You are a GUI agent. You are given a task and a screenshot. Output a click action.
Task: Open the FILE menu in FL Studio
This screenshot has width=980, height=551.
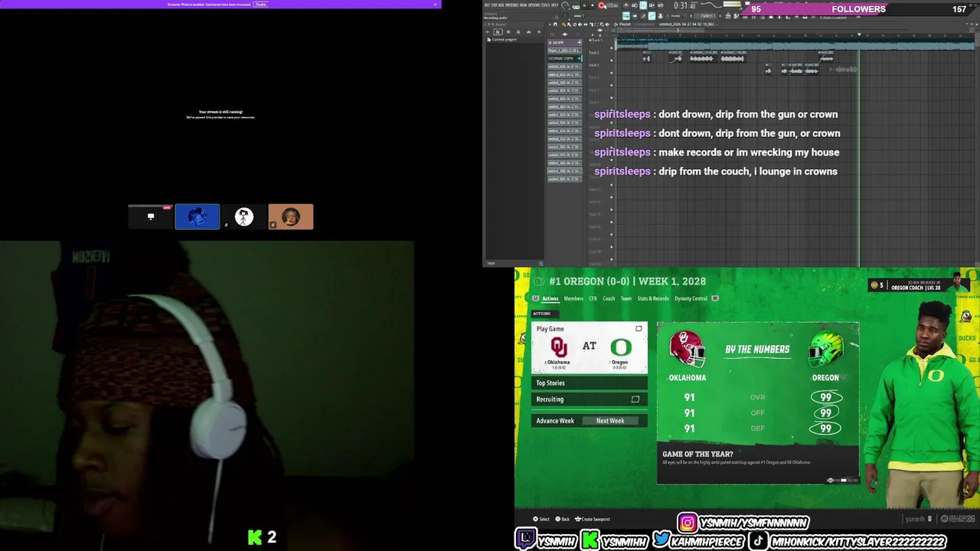(487, 5)
